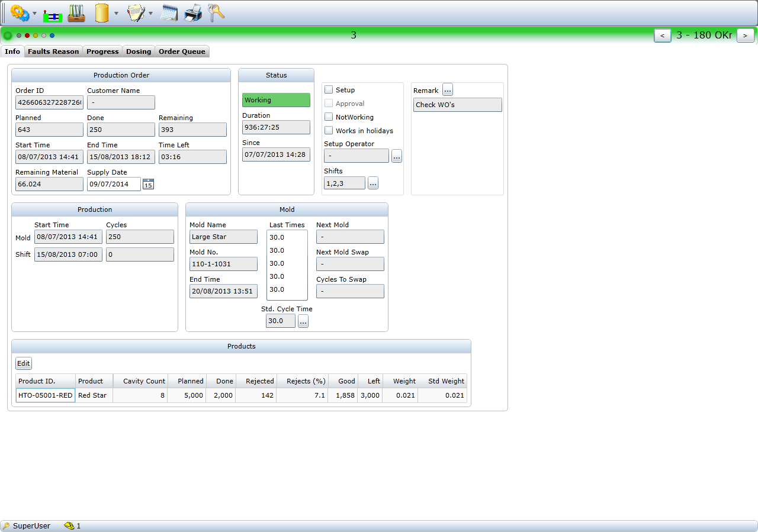Go to next machine with > button
Image resolution: width=758 pixels, height=532 pixels.
coord(745,36)
